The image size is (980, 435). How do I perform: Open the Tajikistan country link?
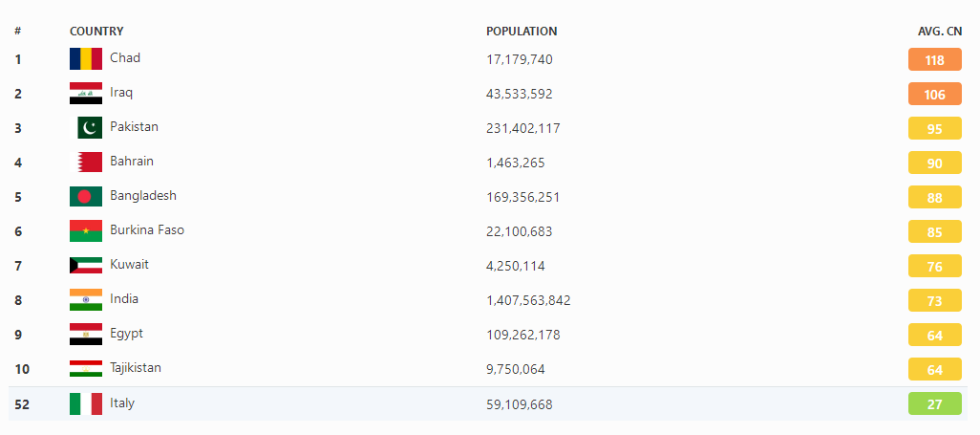136,368
